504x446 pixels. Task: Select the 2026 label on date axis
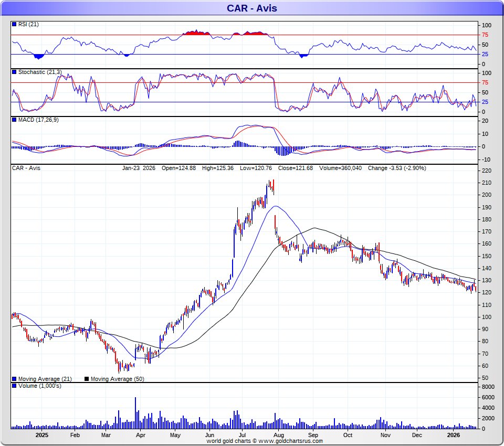[x=454, y=435]
